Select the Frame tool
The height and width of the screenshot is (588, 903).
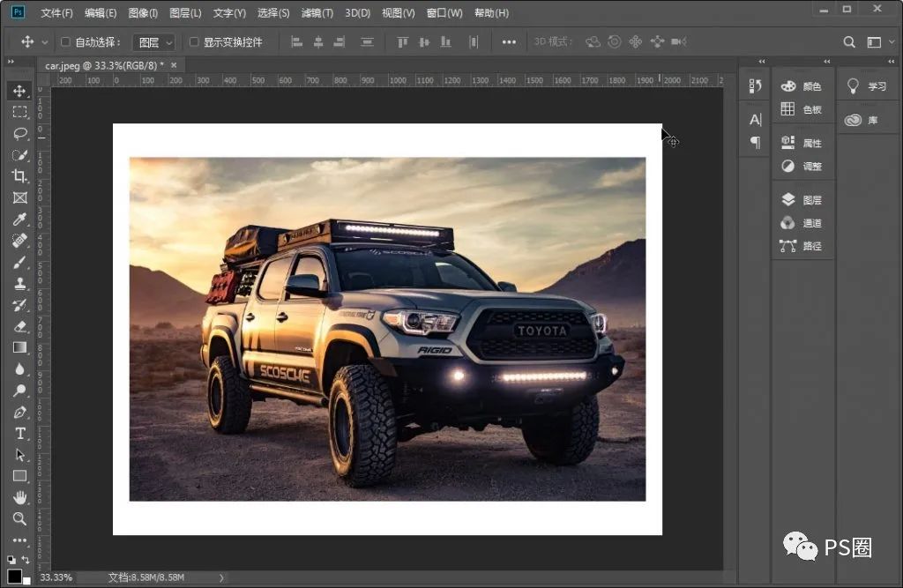point(19,197)
